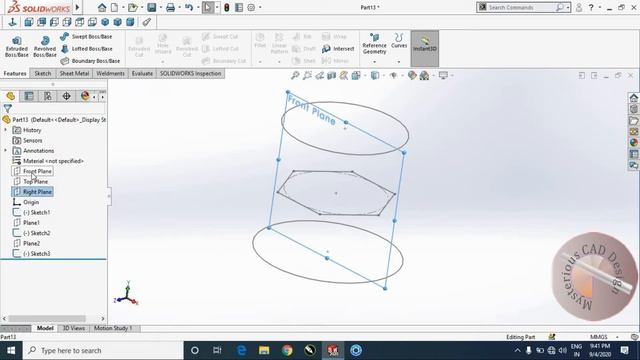Click the Edit Appearance icon in view toolbar

pos(412,76)
